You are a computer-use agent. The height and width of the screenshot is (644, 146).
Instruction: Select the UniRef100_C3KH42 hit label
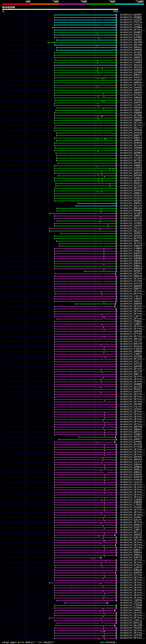click(131, 299)
